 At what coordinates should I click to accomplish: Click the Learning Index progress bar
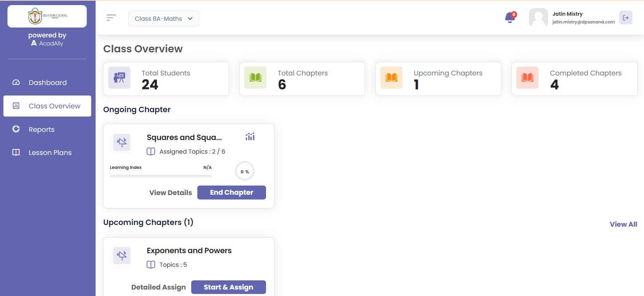161,176
